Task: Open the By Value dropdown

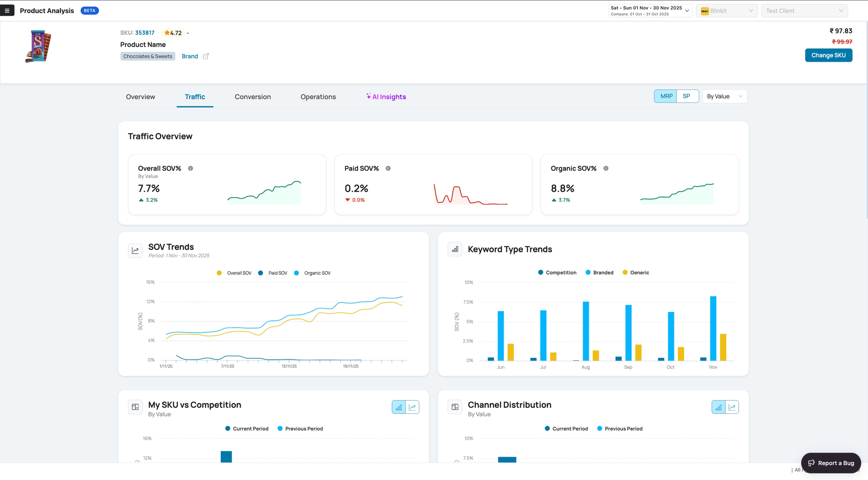Action: pyautogui.click(x=725, y=96)
